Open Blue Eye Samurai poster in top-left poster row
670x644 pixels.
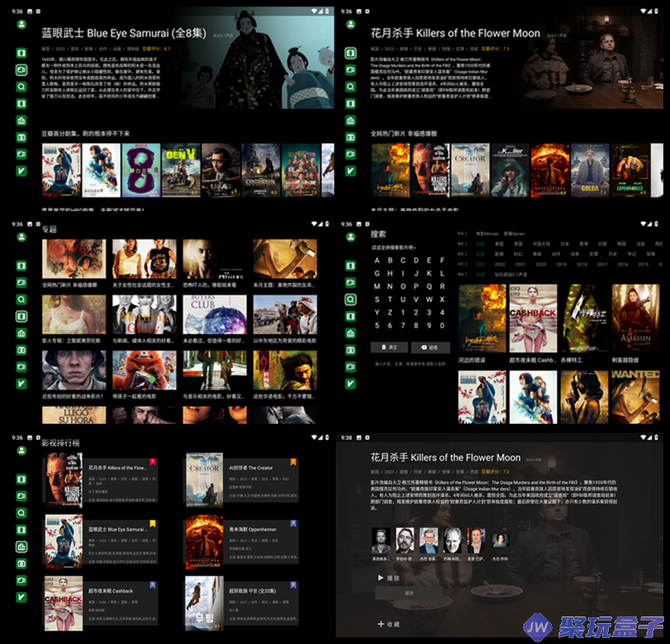(x=61, y=170)
